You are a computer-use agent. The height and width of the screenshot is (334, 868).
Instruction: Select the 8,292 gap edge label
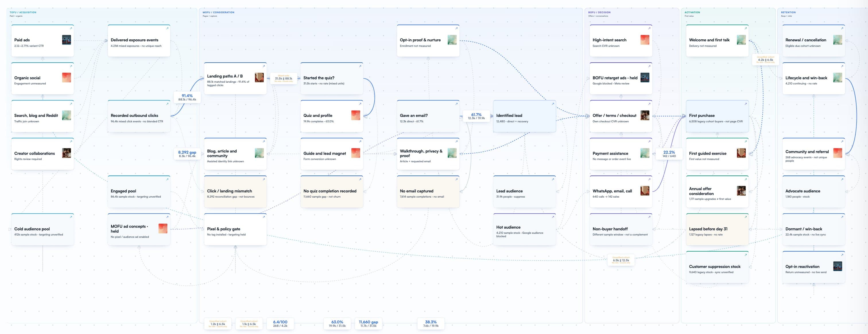pos(187,154)
